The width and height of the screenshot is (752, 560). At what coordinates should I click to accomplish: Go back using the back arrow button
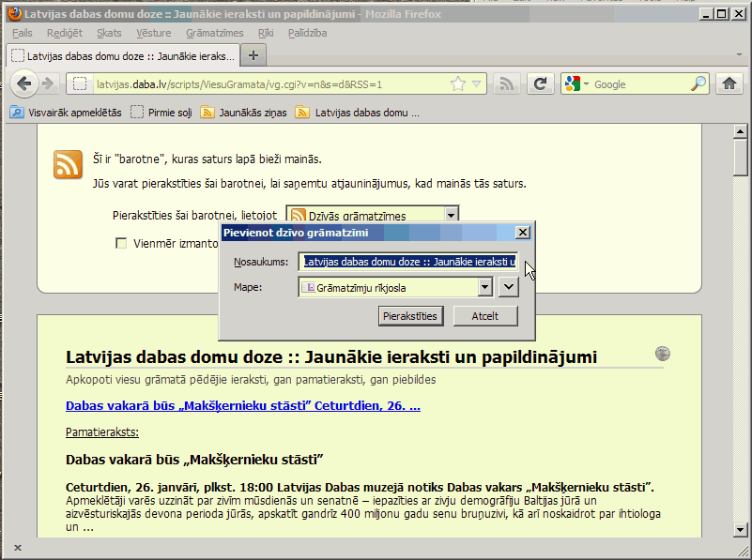point(23,83)
